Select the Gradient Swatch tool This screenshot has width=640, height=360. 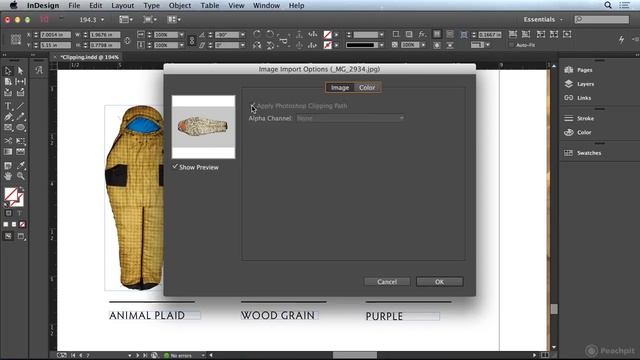tap(8, 152)
